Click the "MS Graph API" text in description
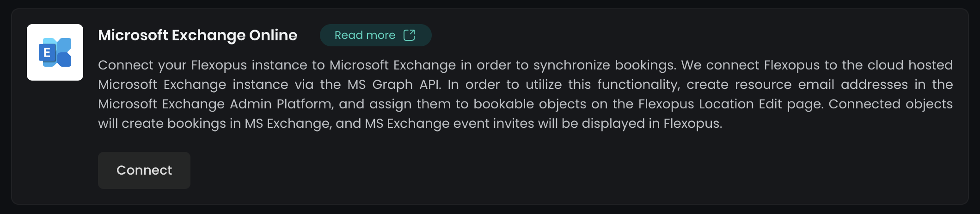This screenshot has width=980, height=214. click(x=394, y=84)
